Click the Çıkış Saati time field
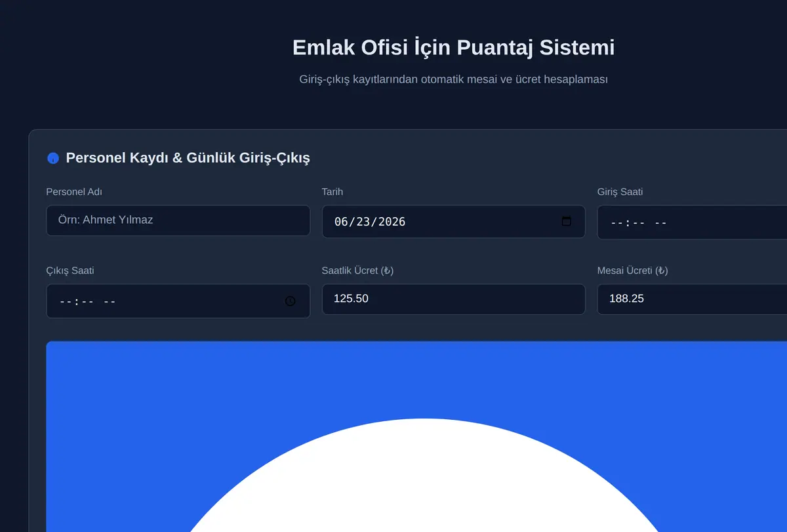Viewport: 787px width, 532px height. [x=178, y=301]
